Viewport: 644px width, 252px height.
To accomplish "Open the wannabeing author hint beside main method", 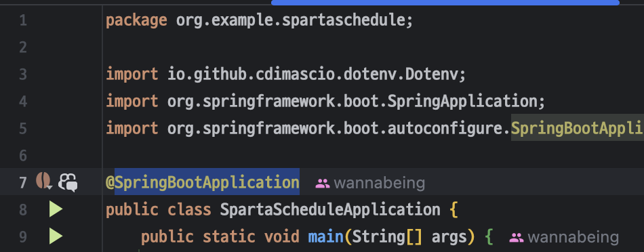I will (564, 237).
